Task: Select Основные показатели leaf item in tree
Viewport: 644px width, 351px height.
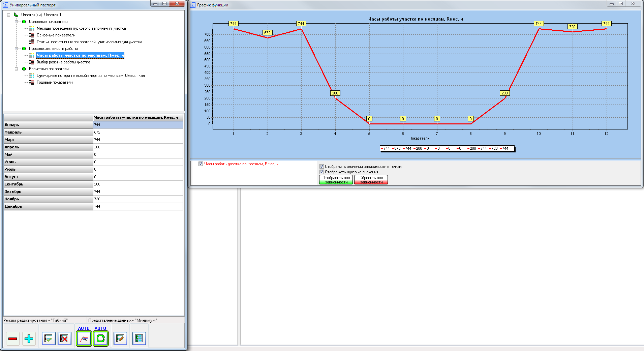Action: pos(56,35)
